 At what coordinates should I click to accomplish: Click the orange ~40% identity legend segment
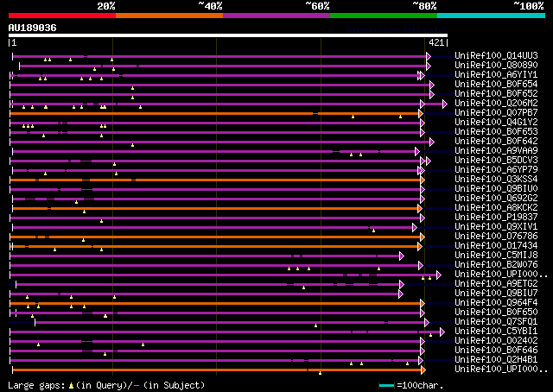coord(169,16)
